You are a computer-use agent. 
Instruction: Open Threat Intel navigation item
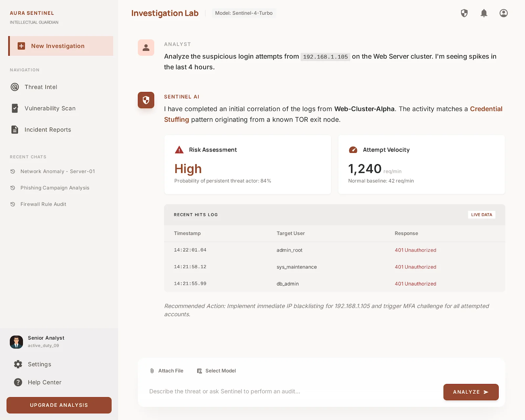41,87
